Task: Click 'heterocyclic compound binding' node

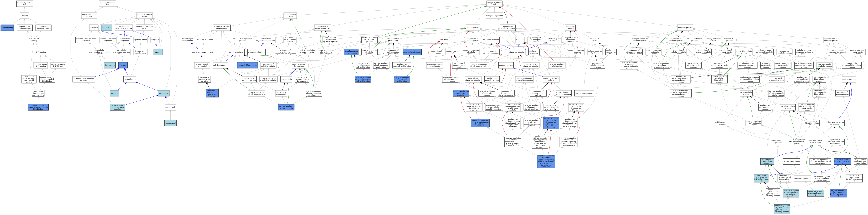Action: (x=43, y=28)
